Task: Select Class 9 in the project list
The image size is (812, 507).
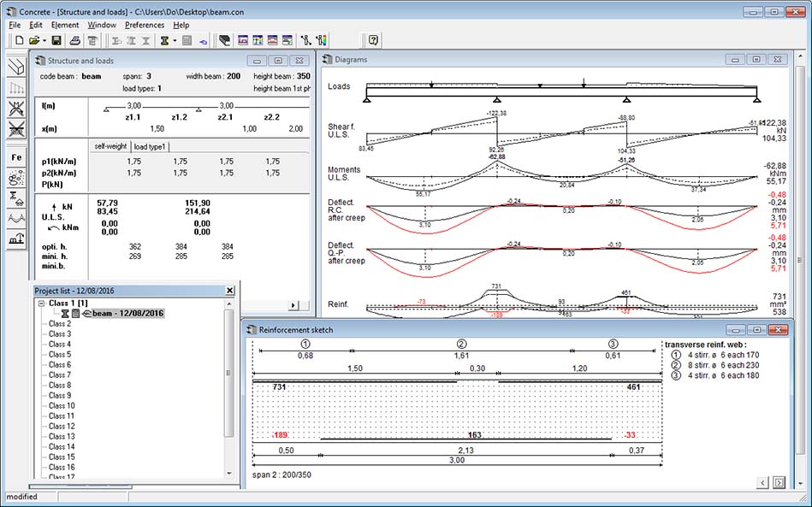Action: (x=60, y=395)
